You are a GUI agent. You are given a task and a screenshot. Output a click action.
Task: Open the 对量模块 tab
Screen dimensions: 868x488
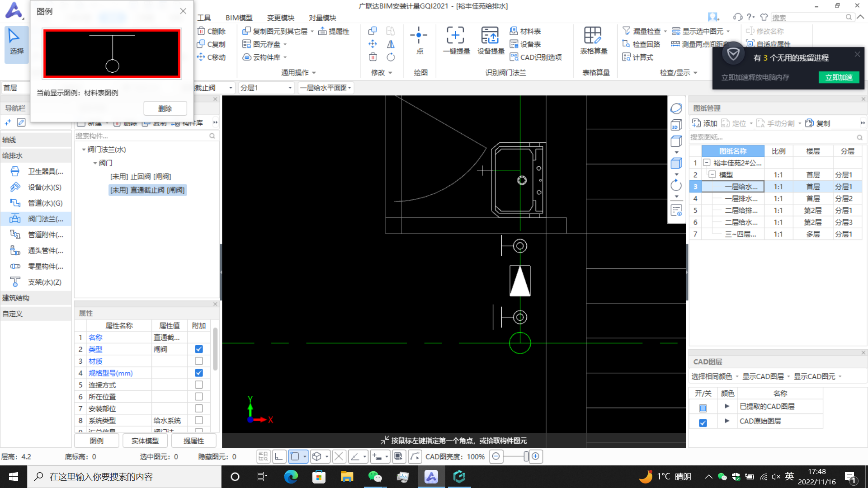pos(322,18)
